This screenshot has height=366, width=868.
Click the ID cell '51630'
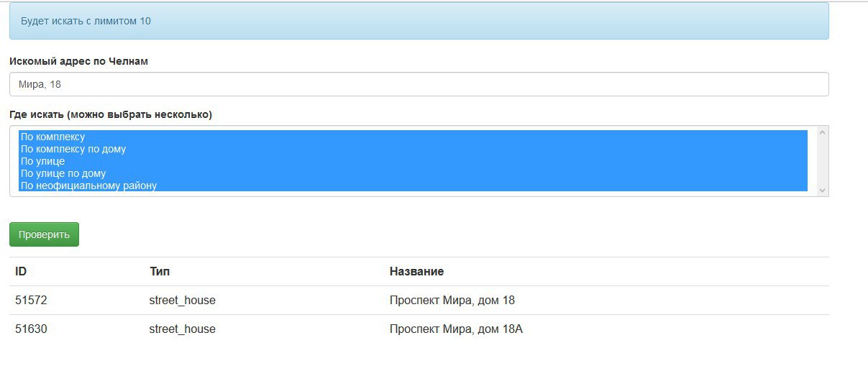[x=31, y=329]
